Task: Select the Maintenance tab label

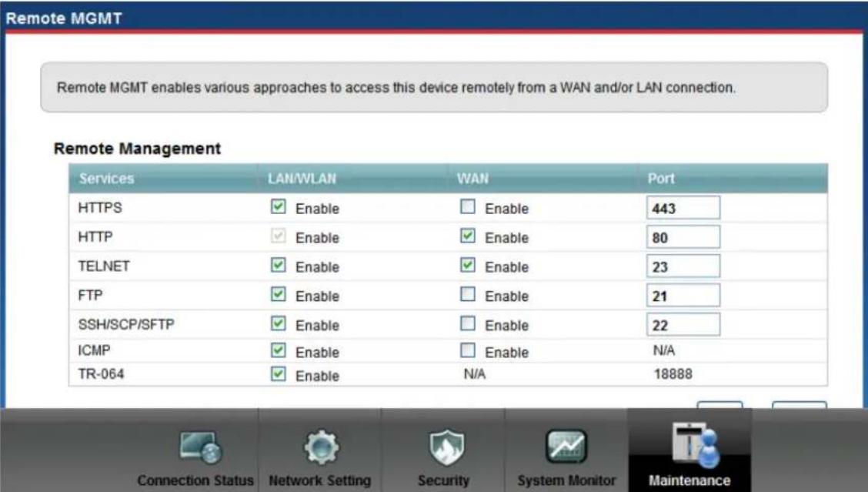Action: [x=689, y=480]
